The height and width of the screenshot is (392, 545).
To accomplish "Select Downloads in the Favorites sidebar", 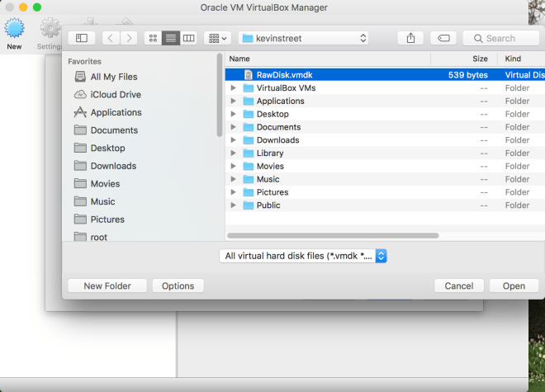I will click(113, 166).
